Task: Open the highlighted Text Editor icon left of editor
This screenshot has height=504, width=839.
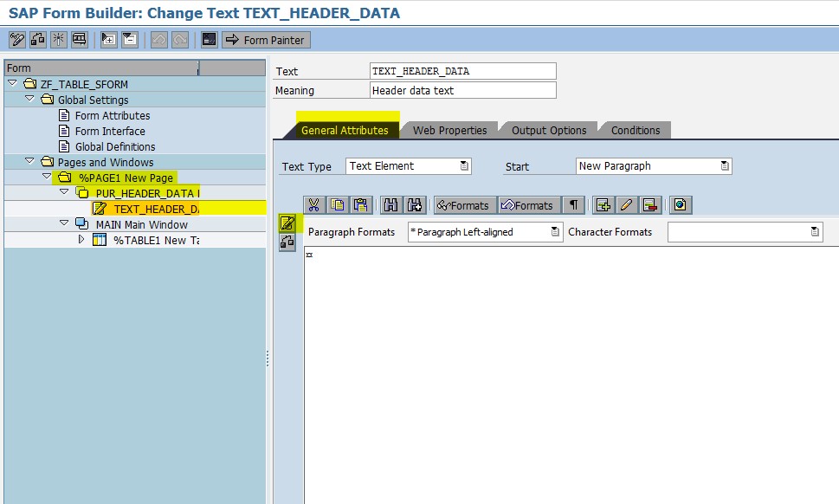Action: click(x=287, y=223)
